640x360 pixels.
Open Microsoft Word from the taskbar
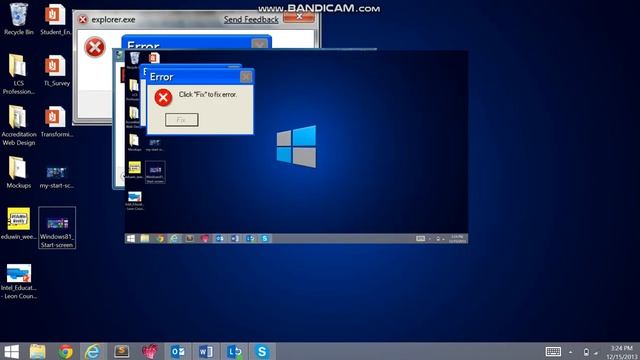coord(206,351)
